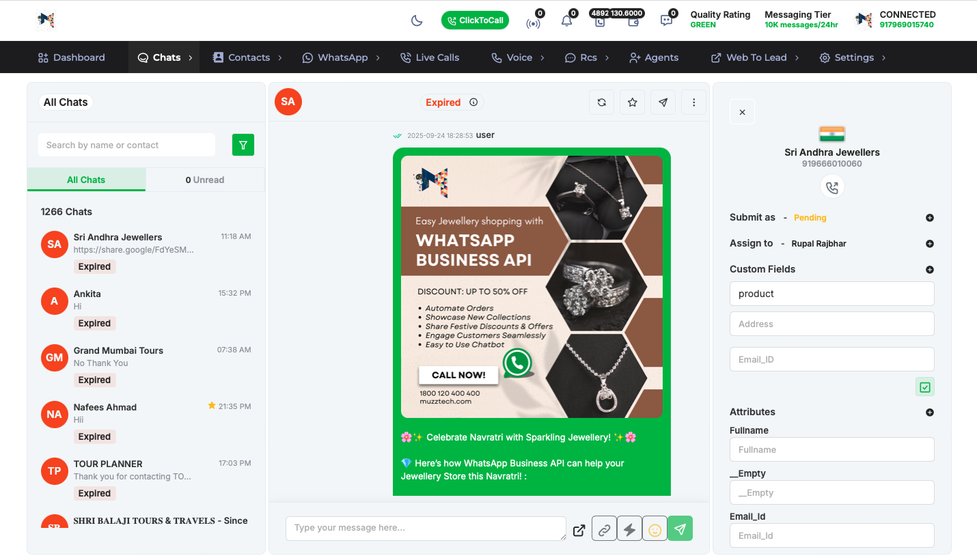Refresh the chat conversation
977x560 pixels.
click(601, 102)
